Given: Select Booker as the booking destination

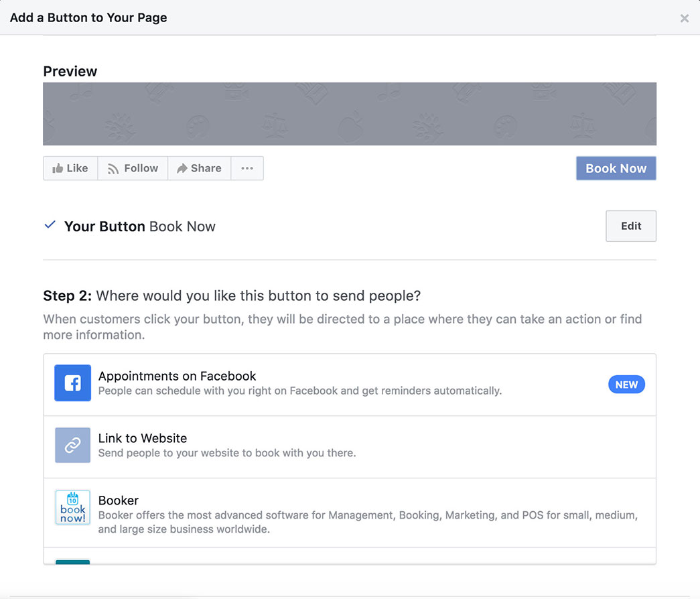Looking at the screenshot, I should coord(301,507).
